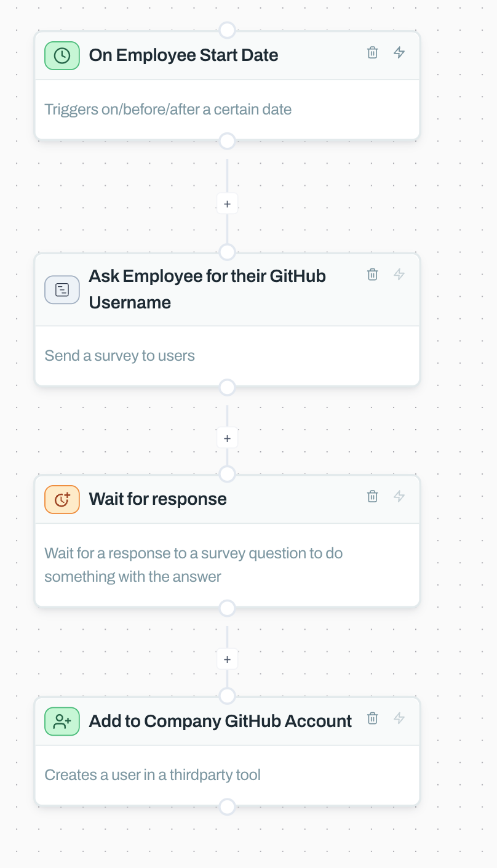Image resolution: width=497 pixels, height=868 pixels.
Task: Click lightning bolt on GitHub Username node
Action: click(x=399, y=275)
